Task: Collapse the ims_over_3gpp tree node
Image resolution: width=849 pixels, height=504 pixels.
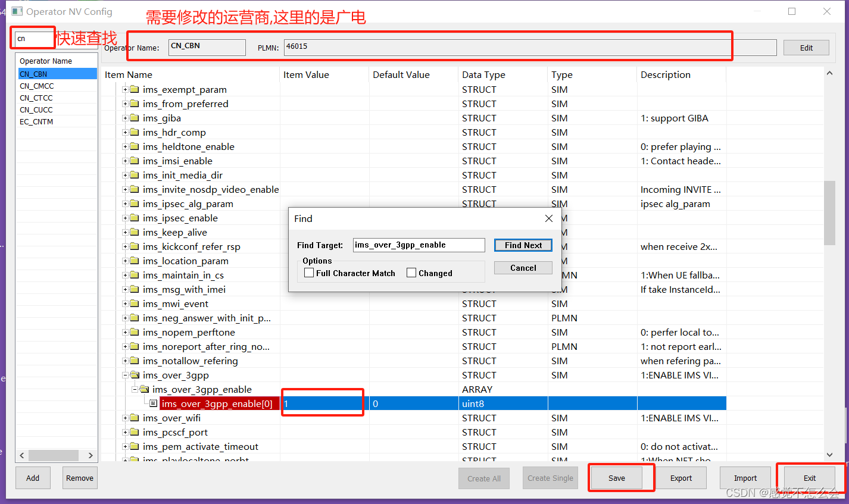Action: pos(124,375)
